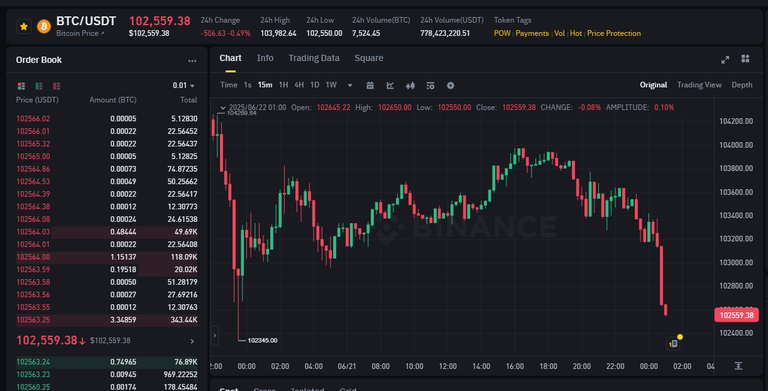This screenshot has height=391, width=768.
Task: Switch to the Info tab
Action: pos(265,58)
